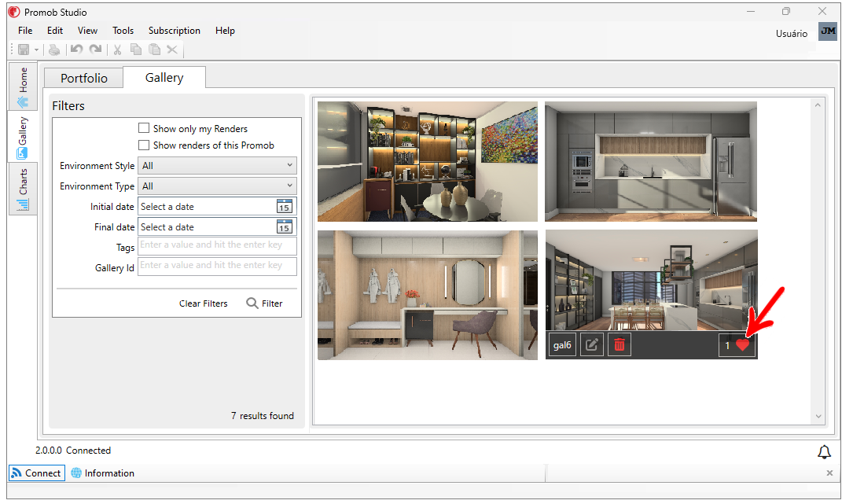This screenshot has height=504, width=853.
Task: Click the gallery scrollbar up arrow
Action: pos(818,105)
